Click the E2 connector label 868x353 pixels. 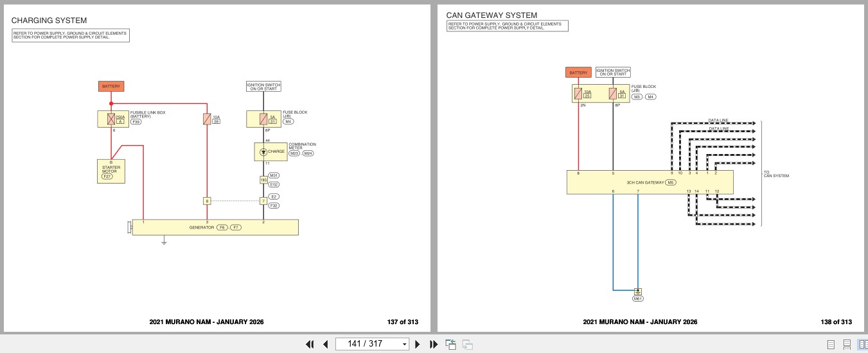(x=274, y=196)
